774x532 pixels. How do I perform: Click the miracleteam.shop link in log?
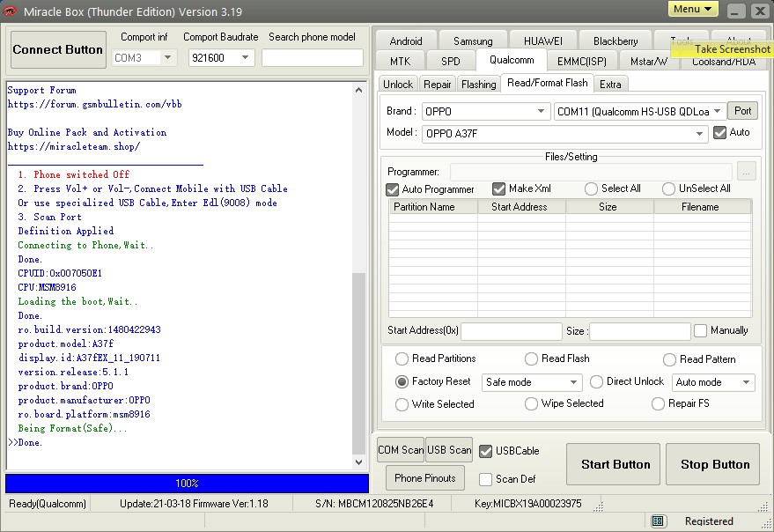74,147
